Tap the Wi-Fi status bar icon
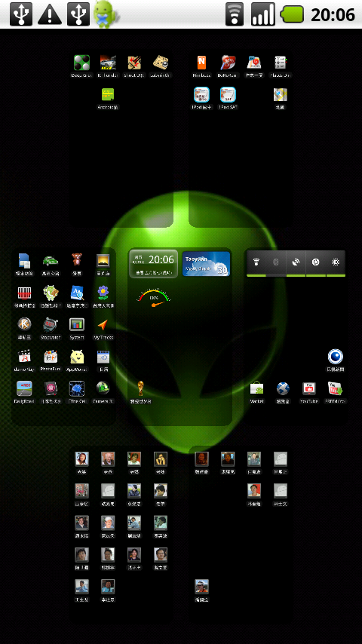The image size is (362, 644). click(235, 14)
